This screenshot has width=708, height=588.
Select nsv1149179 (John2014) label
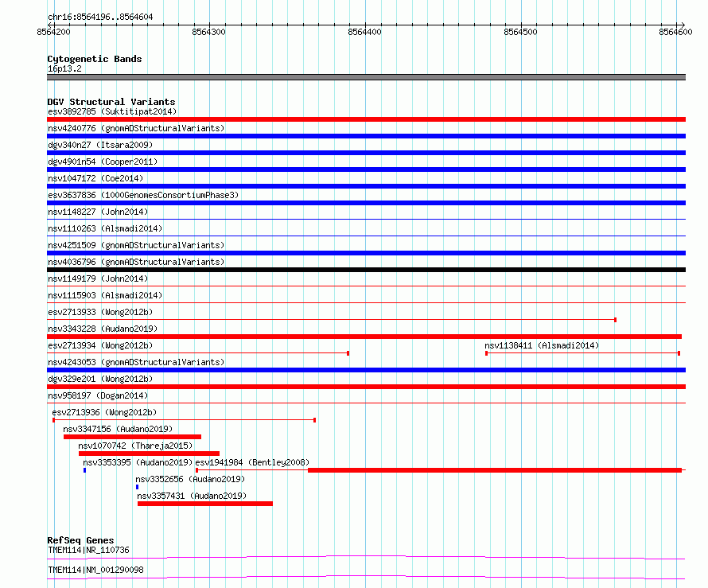point(98,278)
